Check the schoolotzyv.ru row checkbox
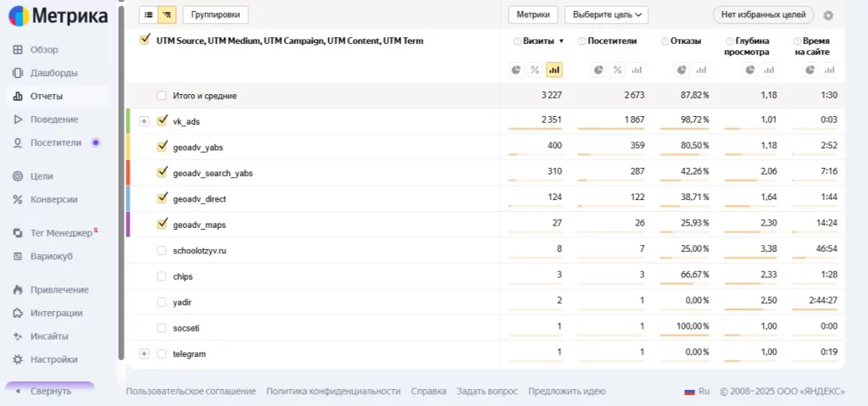This screenshot has height=406, width=868. click(x=163, y=251)
